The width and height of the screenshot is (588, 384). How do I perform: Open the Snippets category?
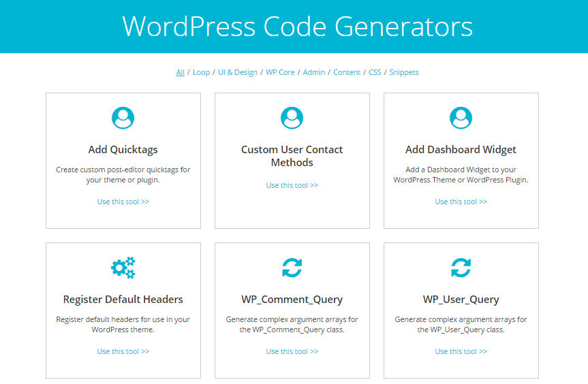pyautogui.click(x=404, y=72)
